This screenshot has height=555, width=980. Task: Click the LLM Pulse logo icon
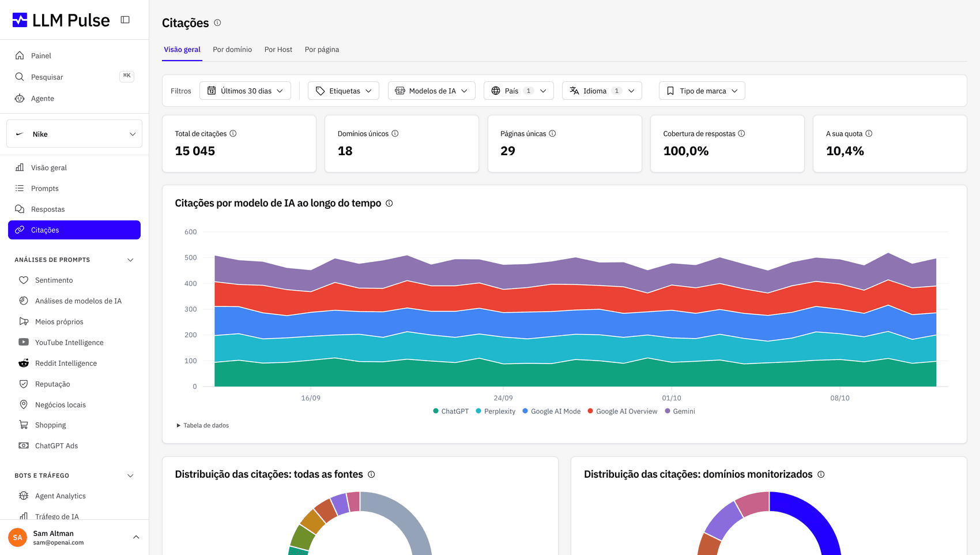click(x=20, y=20)
